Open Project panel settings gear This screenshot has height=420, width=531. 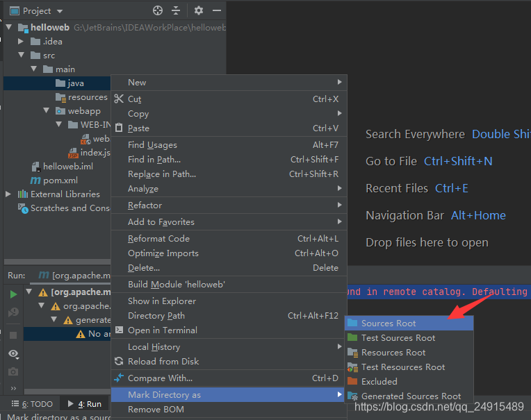pyautogui.click(x=199, y=11)
